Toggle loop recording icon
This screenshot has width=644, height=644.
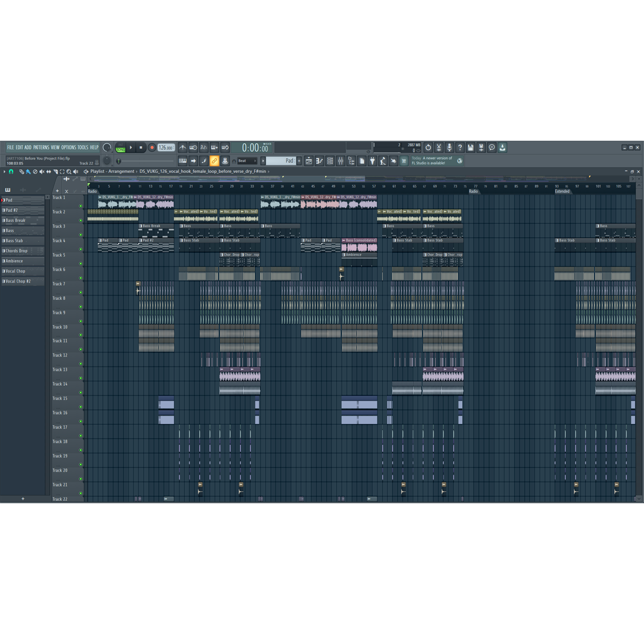pyautogui.click(x=225, y=147)
